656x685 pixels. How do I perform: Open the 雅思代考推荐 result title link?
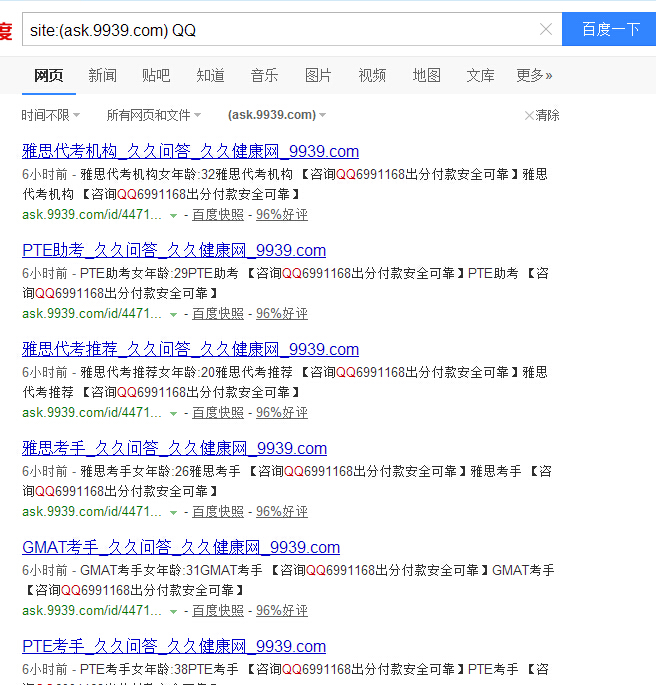click(x=190, y=349)
